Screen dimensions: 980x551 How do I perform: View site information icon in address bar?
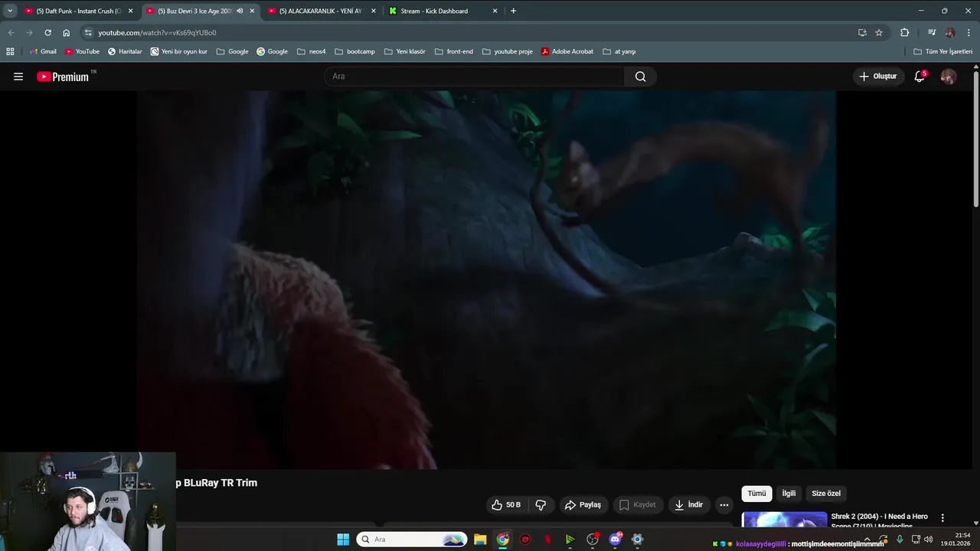click(88, 33)
